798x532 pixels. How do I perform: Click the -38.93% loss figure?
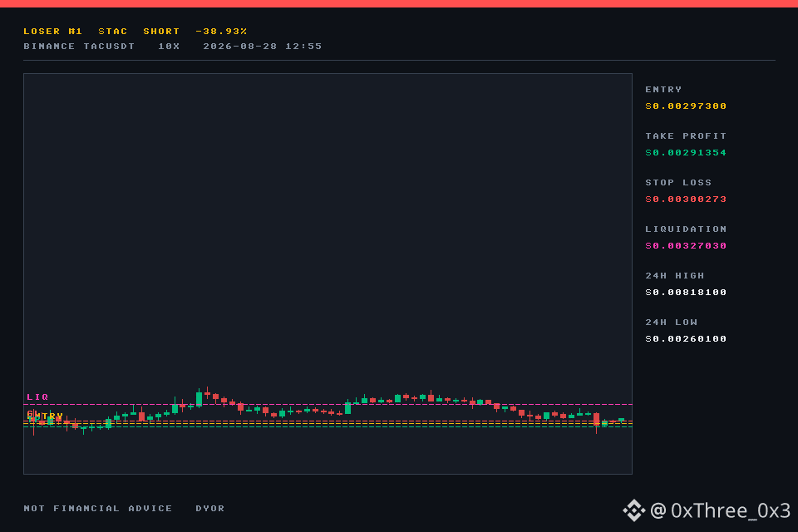point(221,31)
